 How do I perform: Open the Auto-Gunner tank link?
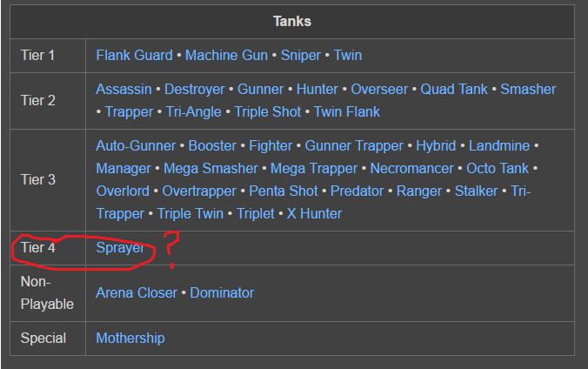[136, 146]
